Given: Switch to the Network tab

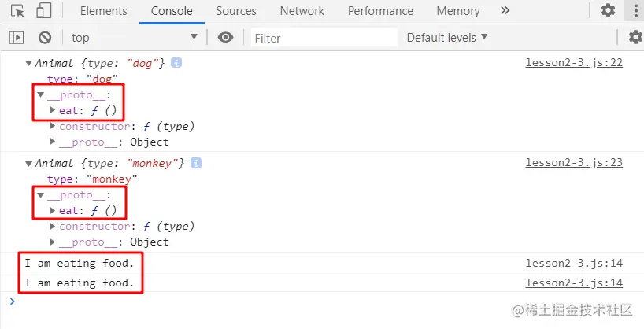Looking at the screenshot, I should click(302, 11).
